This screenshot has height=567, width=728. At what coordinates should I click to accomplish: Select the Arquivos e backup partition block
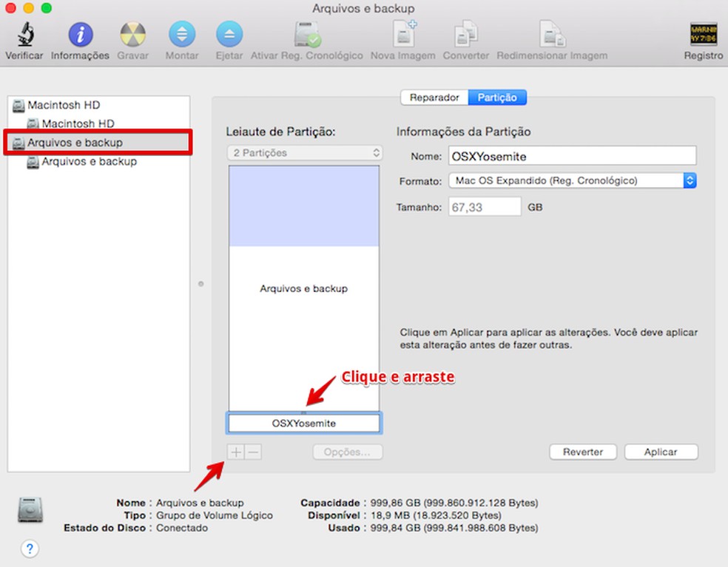304,288
